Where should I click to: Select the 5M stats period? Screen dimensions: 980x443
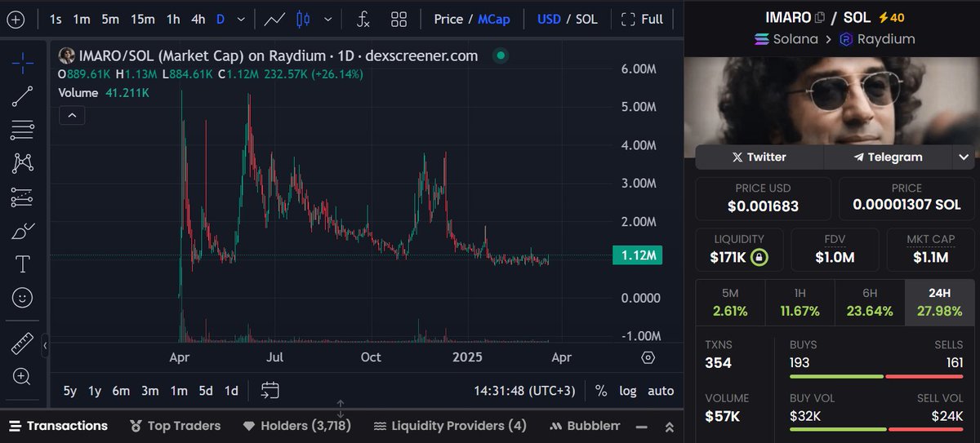point(730,303)
